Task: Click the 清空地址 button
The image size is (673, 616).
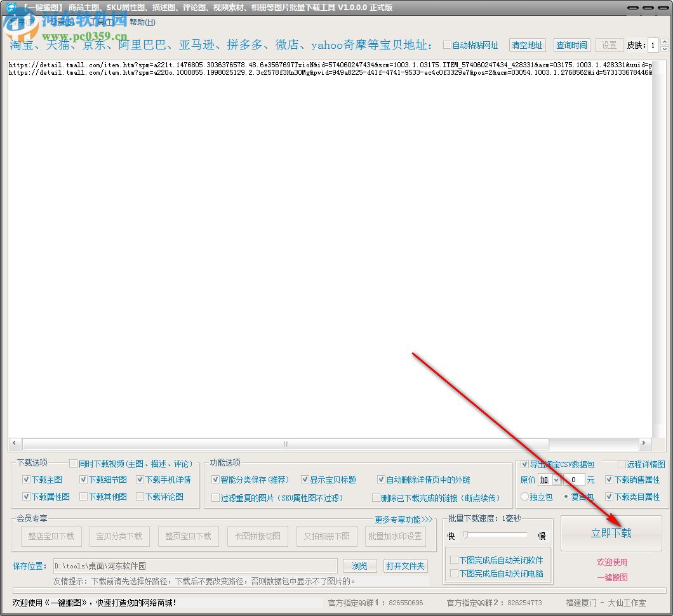Action: (x=528, y=45)
